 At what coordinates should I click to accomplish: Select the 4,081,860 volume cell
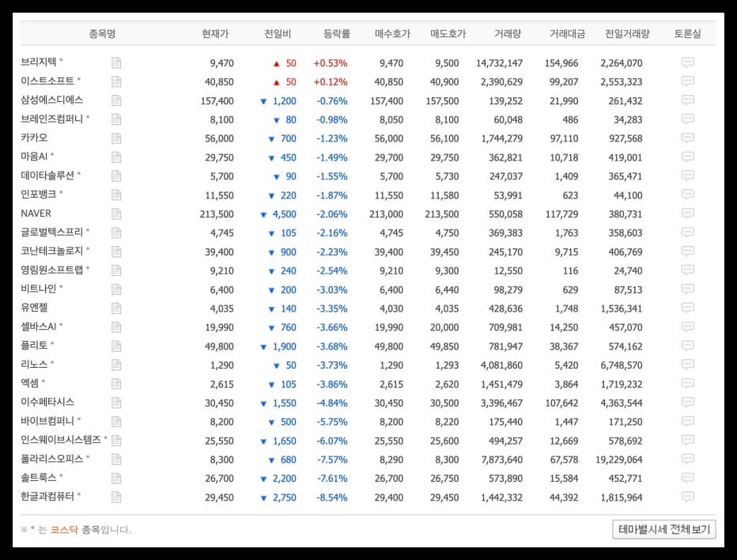click(x=501, y=365)
